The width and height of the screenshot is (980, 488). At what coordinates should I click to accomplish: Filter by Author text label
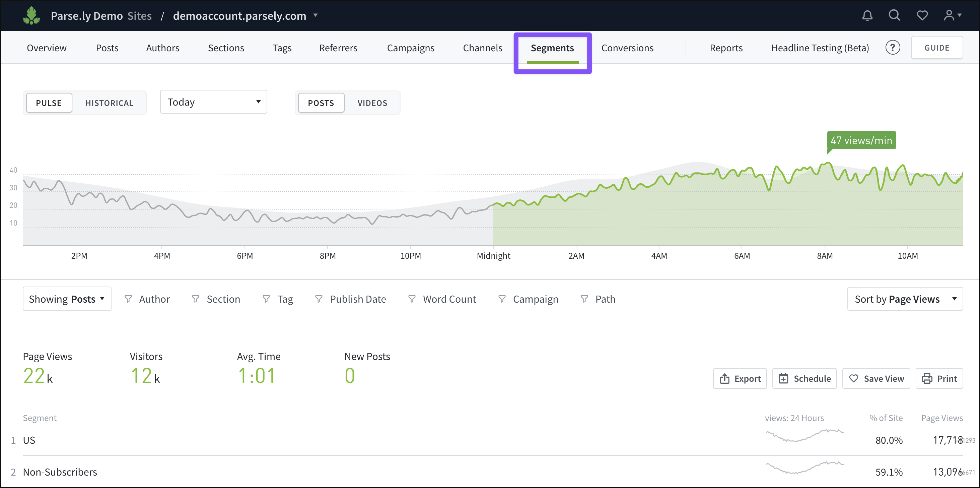tap(154, 299)
